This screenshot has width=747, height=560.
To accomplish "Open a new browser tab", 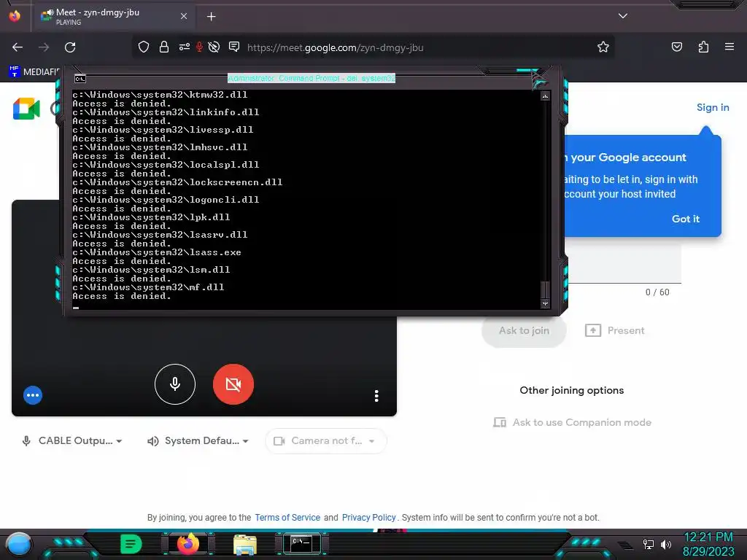I will pos(211,17).
